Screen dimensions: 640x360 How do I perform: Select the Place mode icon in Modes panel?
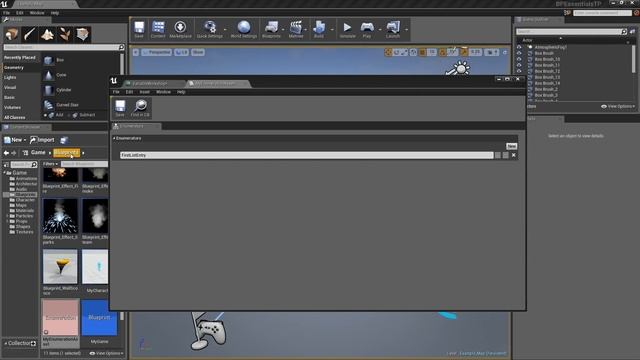[11, 34]
